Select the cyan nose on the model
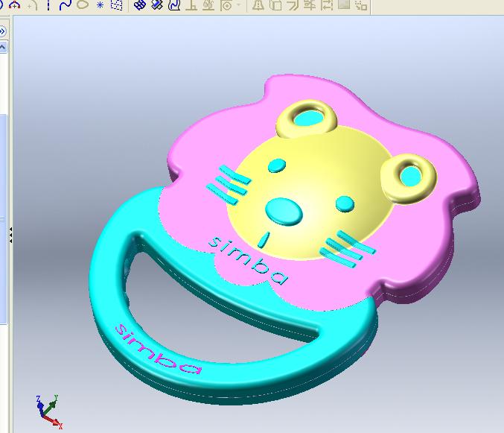This screenshot has width=504, height=433. [284, 211]
